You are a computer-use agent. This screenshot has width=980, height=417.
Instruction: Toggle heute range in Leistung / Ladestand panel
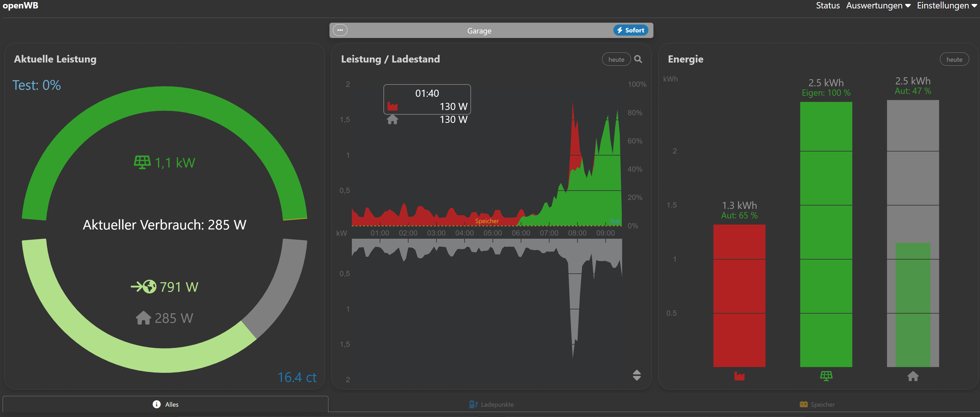[616, 59]
